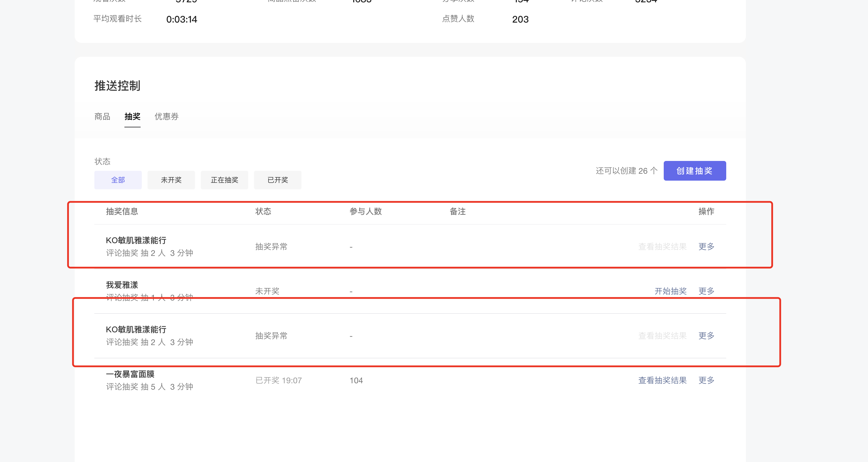Switch to the 商品 tab
The width and height of the screenshot is (868, 462).
tap(102, 116)
